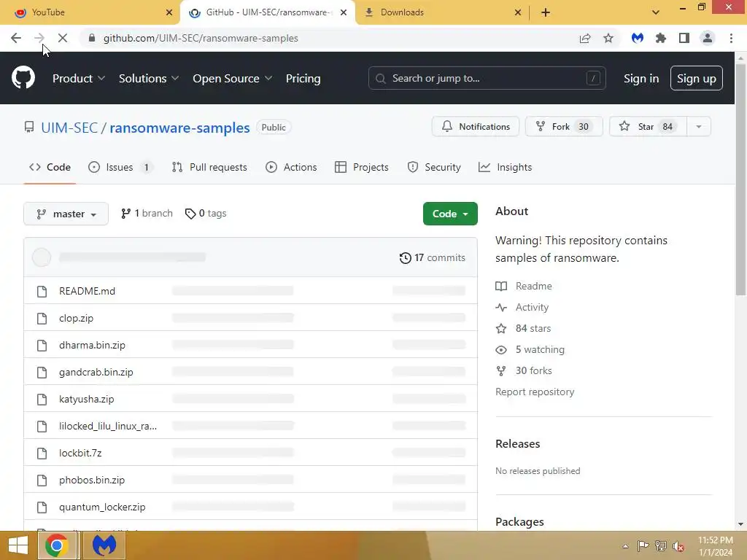Stop loading the page
747x560 pixels.
tap(63, 38)
